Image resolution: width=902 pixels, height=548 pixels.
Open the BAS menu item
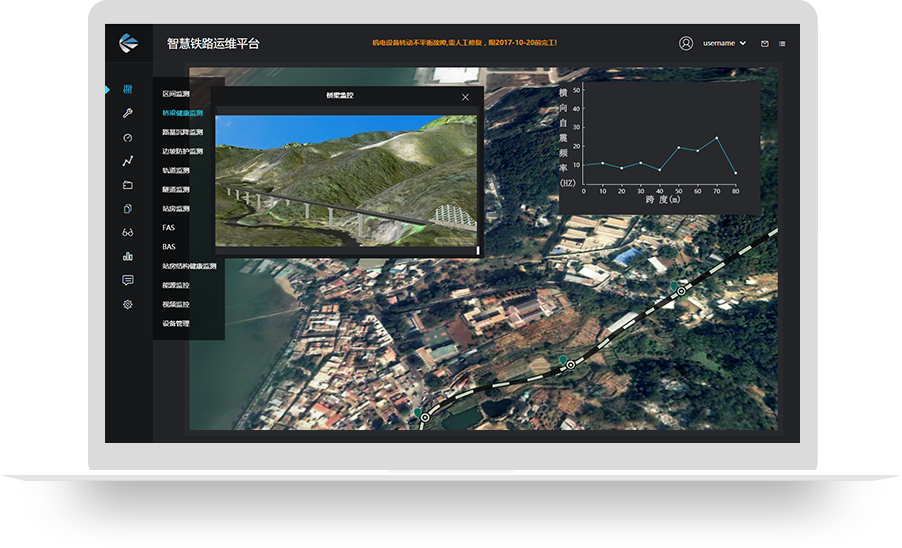pos(168,247)
